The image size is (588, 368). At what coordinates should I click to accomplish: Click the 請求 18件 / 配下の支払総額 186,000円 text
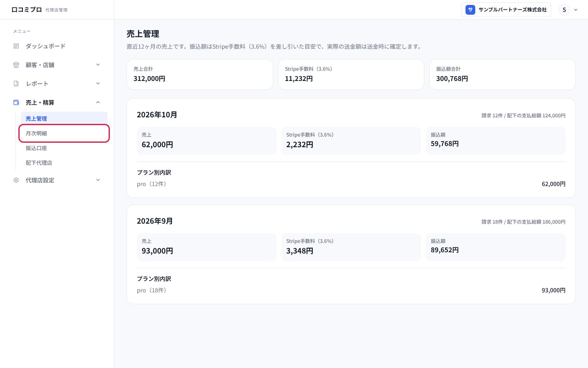(x=523, y=222)
